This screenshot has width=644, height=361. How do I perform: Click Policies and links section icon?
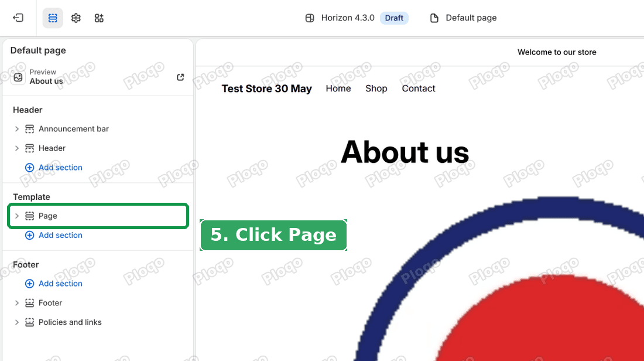click(x=30, y=322)
